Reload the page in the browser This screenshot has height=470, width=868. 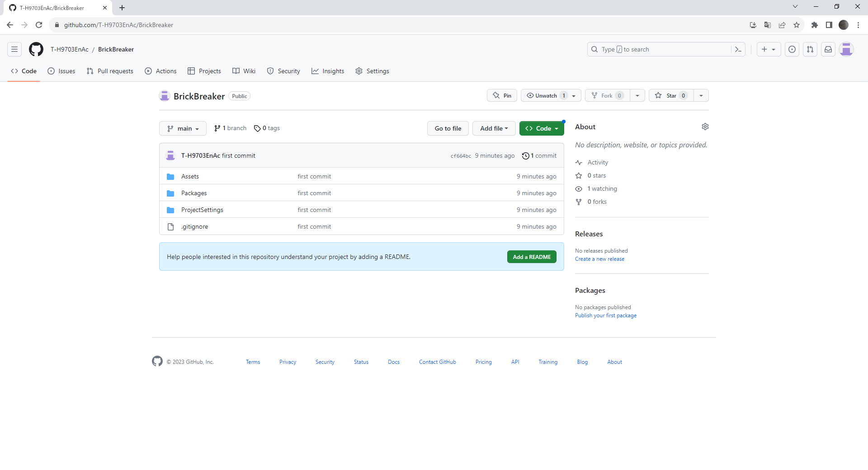tap(39, 25)
